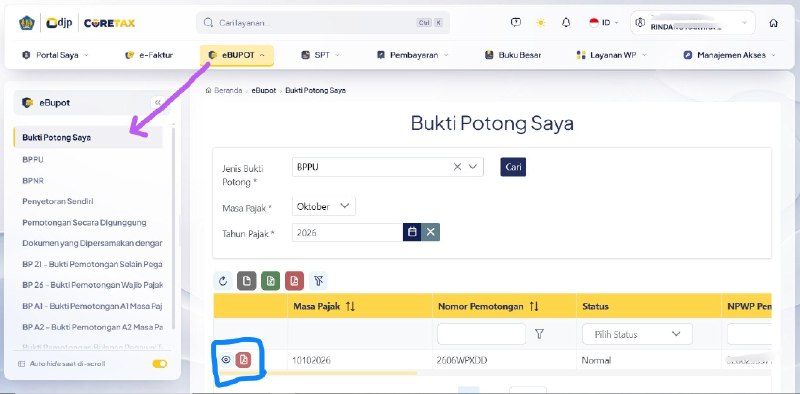Select Bukti Potong Saya in sidebar

click(88, 137)
